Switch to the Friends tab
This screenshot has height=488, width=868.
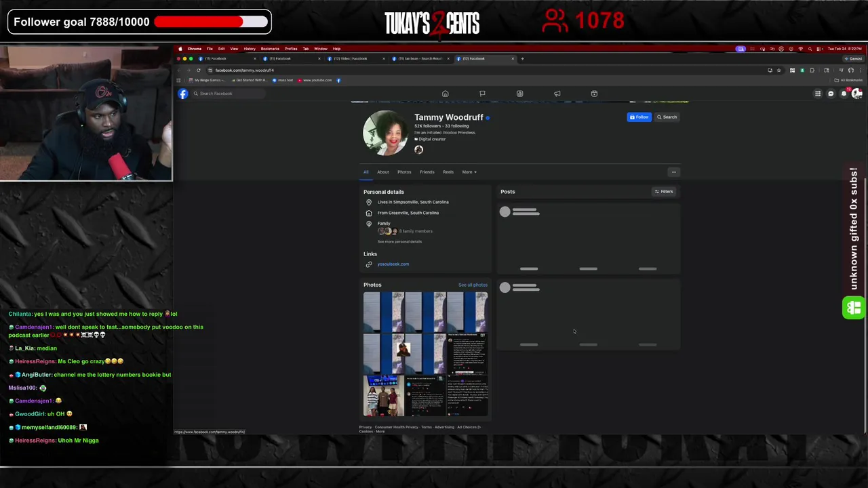click(x=427, y=172)
